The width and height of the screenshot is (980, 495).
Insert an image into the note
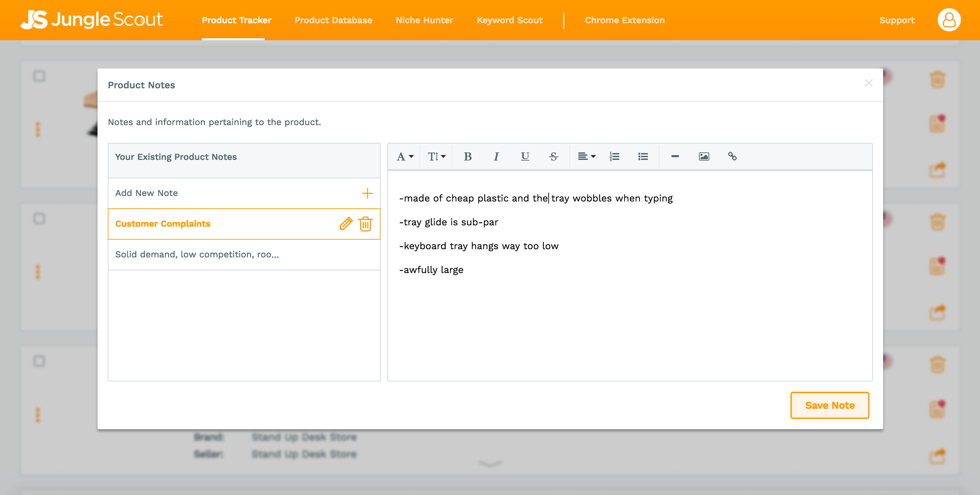704,156
